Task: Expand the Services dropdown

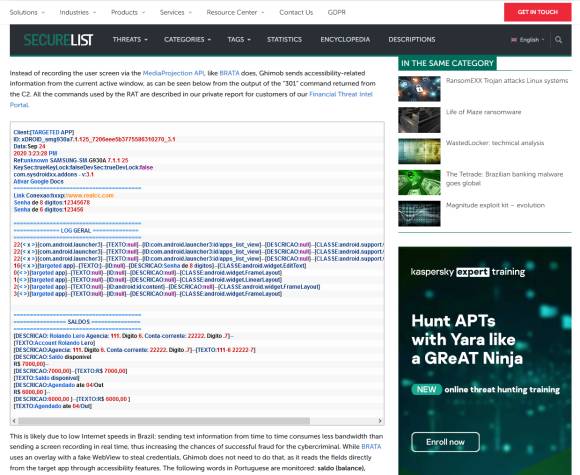Action: (x=176, y=12)
